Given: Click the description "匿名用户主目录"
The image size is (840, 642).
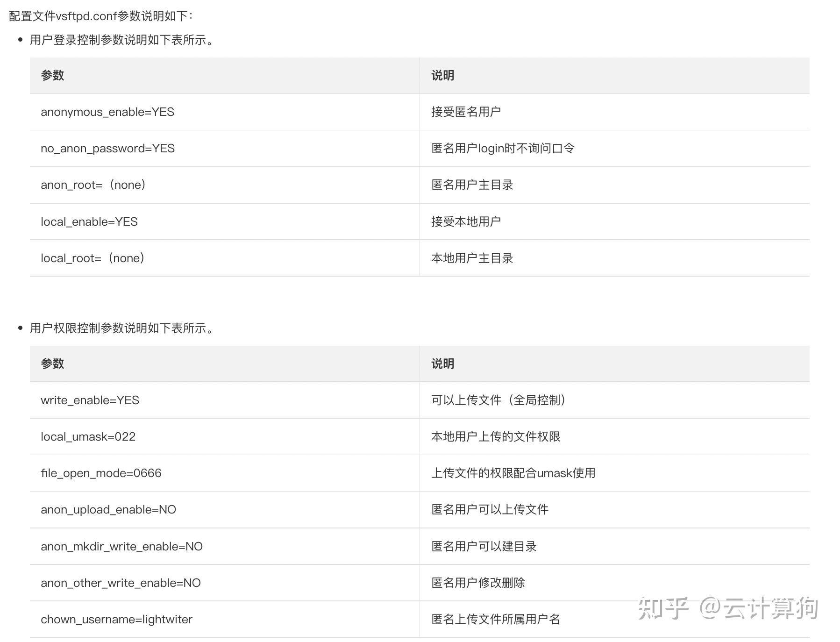Looking at the screenshot, I should (x=472, y=185).
